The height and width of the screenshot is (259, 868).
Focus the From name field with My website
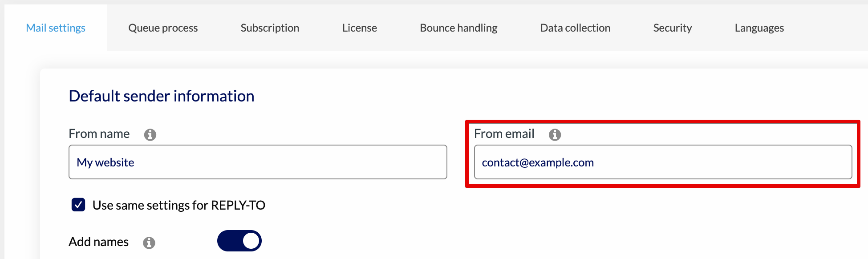click(x=258, y=162)
